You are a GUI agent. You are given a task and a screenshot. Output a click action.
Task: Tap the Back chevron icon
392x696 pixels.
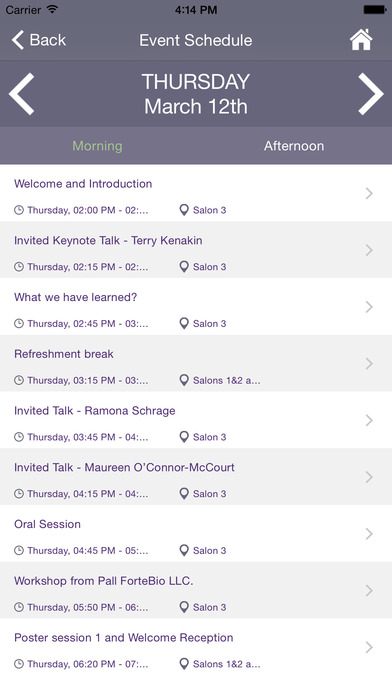[17, 40]
